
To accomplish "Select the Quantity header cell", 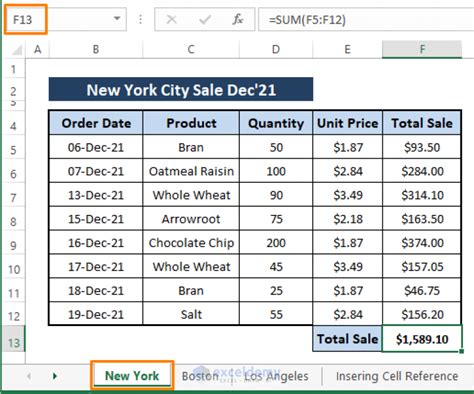I will (x=276, y=123).
